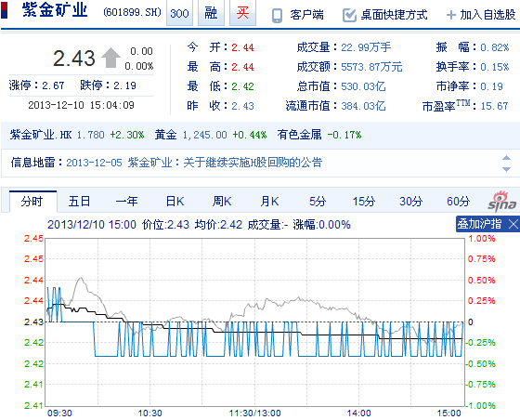This screenshot has width=520, height=420.
Task: Click the 市净率 value 0.19
Action: 491,86
